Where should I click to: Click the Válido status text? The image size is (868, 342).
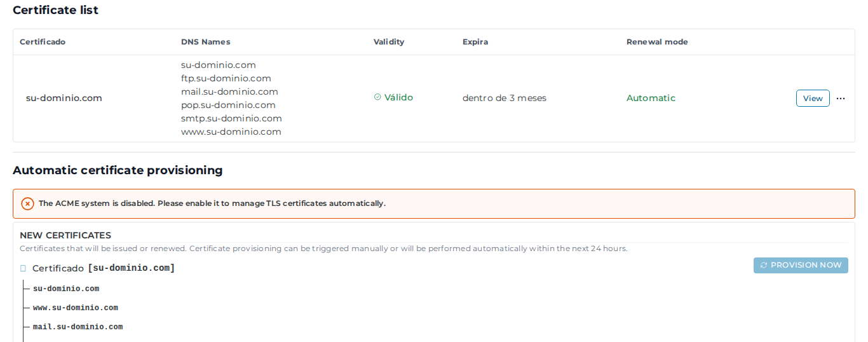(398, 97)
